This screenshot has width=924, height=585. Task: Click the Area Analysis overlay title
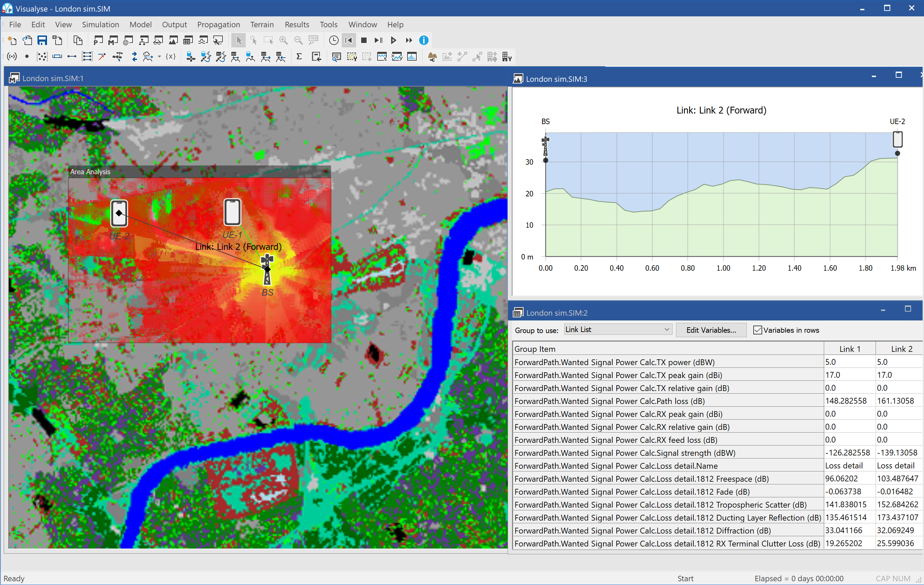coord(90,171)
